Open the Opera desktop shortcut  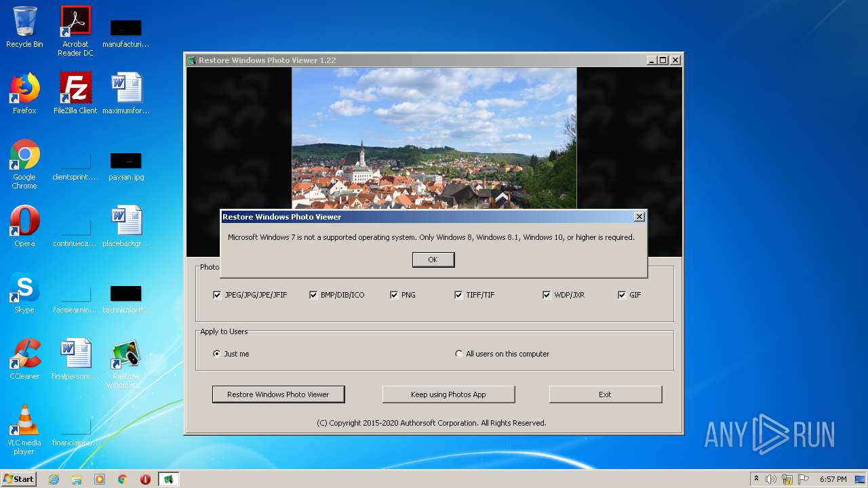tap(24, 226)
